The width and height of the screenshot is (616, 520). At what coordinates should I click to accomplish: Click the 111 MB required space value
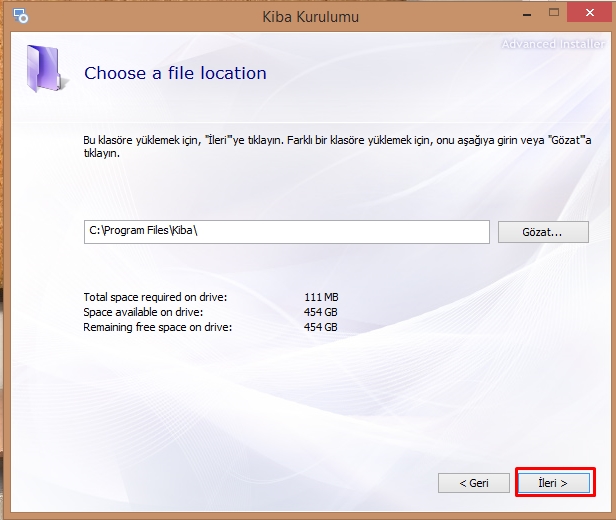pyautogui.click(x=321, y=298)
